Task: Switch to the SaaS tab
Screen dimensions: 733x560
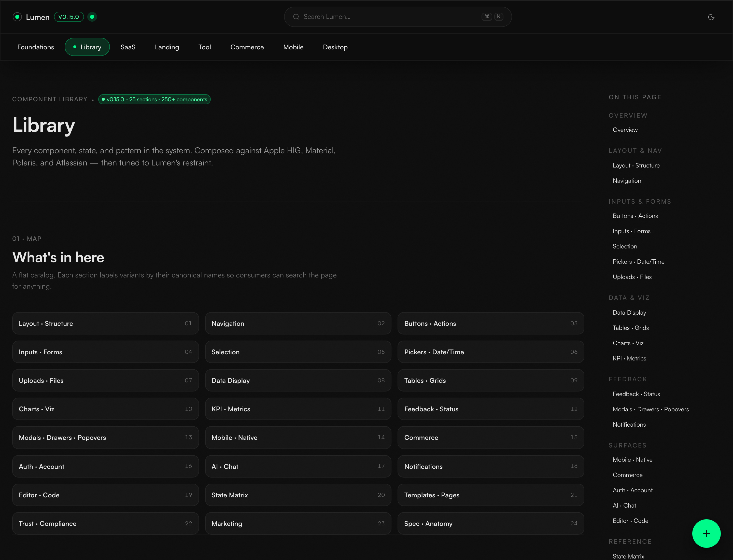Action: point(128,47)
